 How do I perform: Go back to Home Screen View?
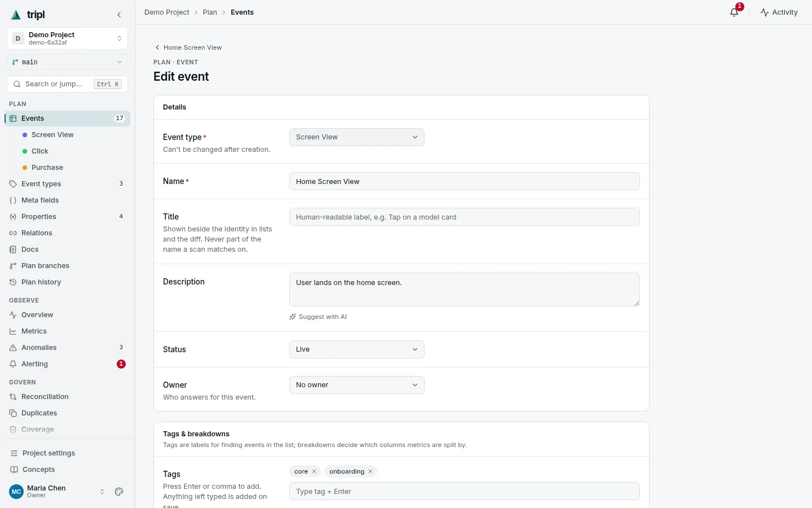pyautogui.click(x=188, y=47)
